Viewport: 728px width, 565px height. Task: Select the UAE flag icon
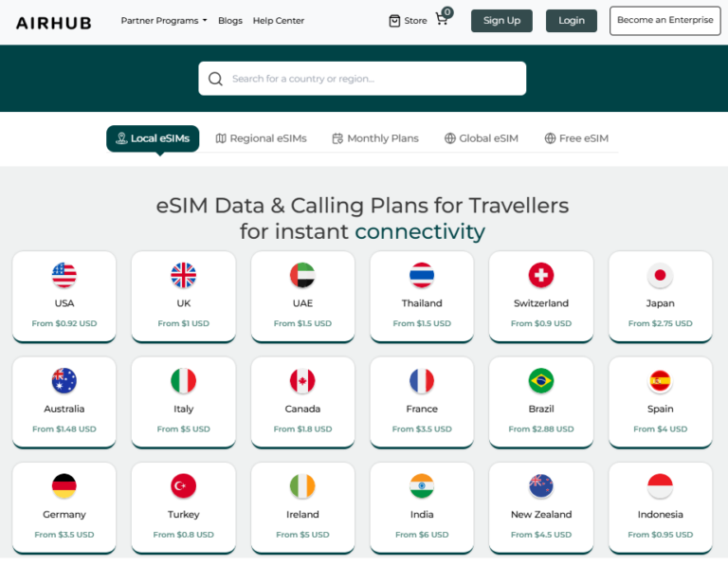pyautogui.click(x=302, y=275)
